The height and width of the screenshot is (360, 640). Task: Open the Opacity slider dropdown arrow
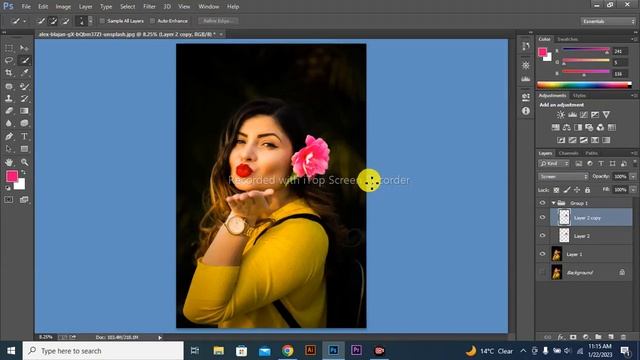[x=633, y=176]
